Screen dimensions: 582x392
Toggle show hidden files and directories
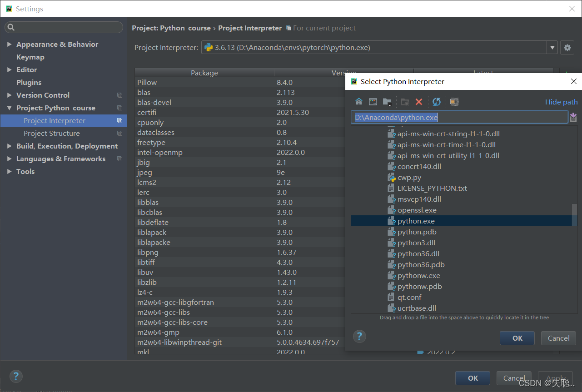tap(454, 102)
